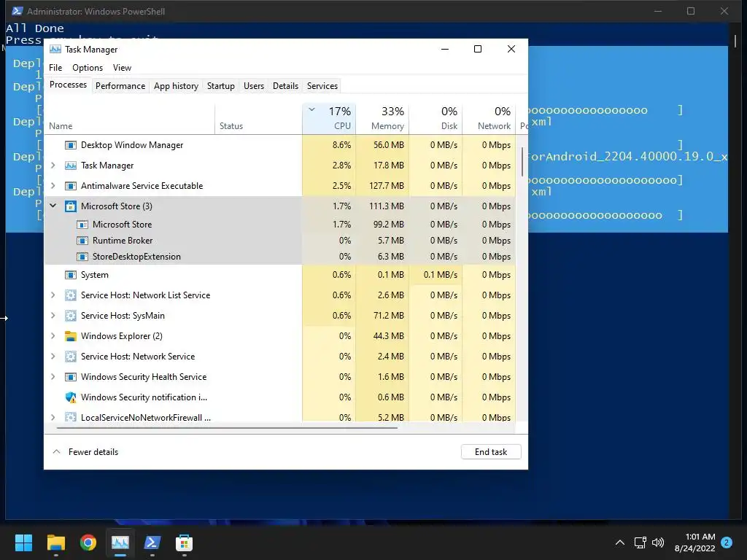Click the Windows Security Health Service icon

point(71,377)
